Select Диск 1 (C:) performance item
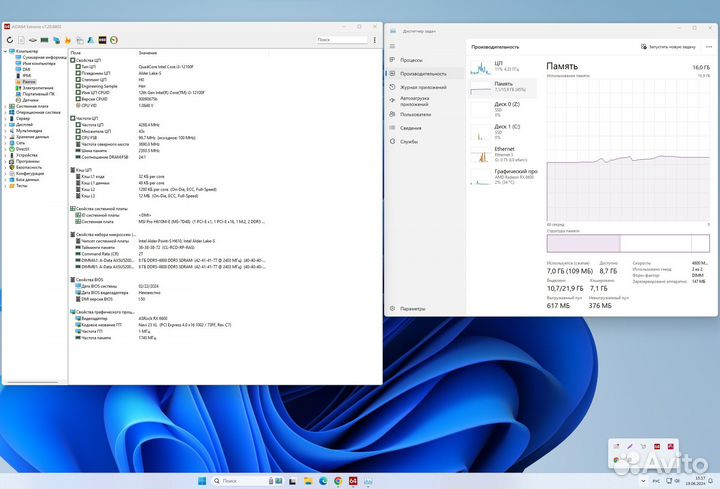The image size is (720, 489). [503, 131]
